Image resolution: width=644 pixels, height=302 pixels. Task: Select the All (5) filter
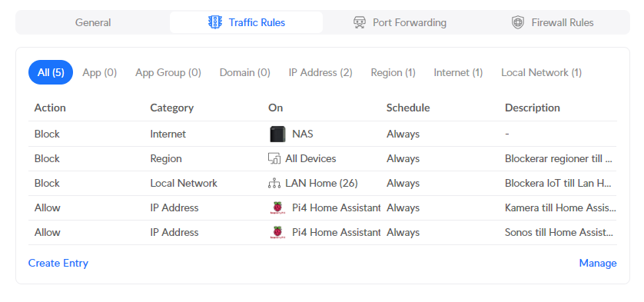pos(51,72)
